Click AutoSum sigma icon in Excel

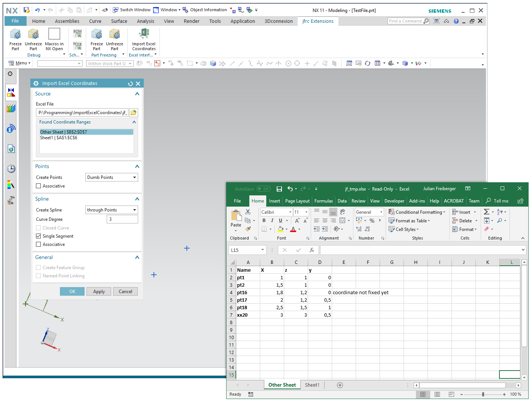point(487,212)
